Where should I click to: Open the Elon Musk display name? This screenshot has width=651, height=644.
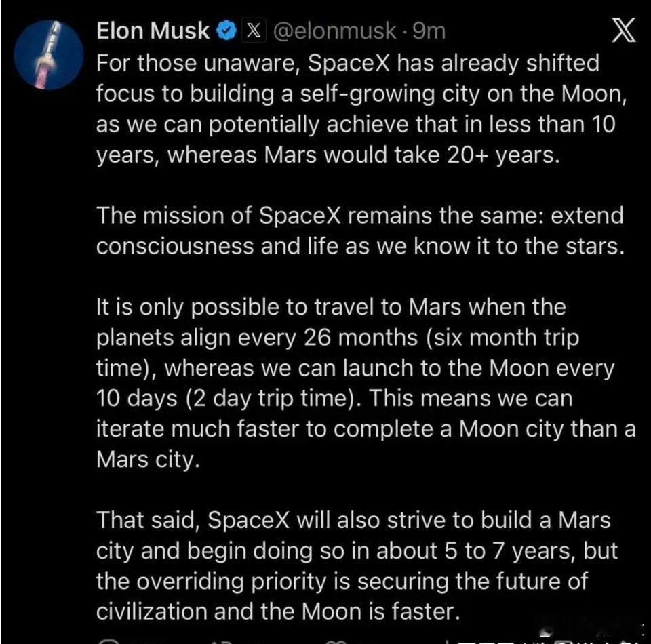click(x=153, y=31)
